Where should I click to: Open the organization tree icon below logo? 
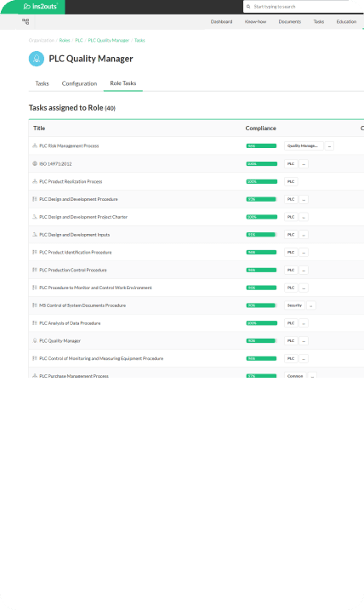(x=26, y=22)
